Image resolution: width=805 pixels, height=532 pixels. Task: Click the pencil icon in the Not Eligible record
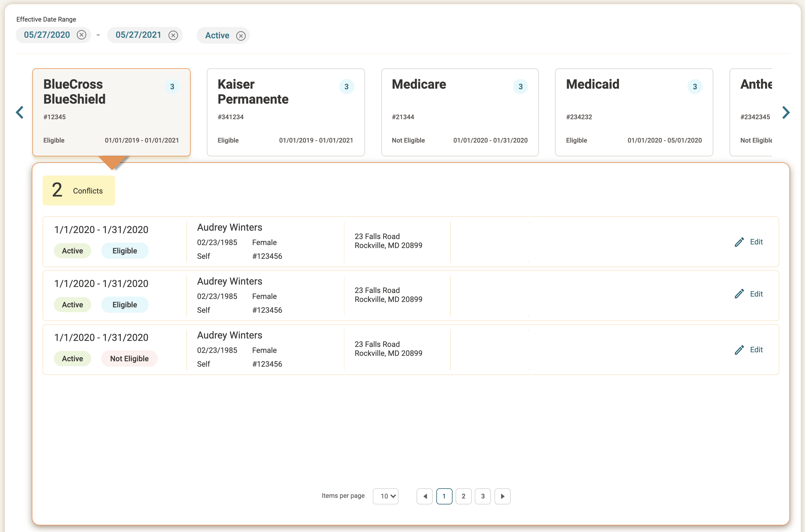(739, 350)
